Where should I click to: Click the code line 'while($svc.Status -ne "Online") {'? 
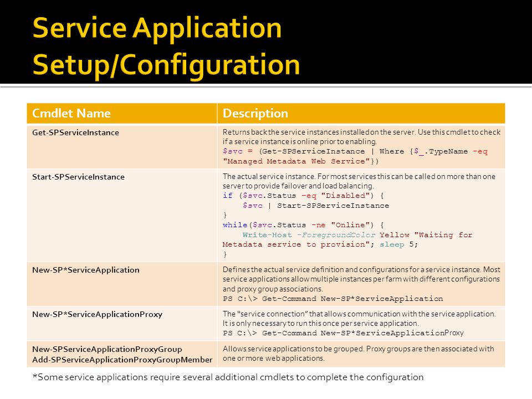tap(303, 225)
